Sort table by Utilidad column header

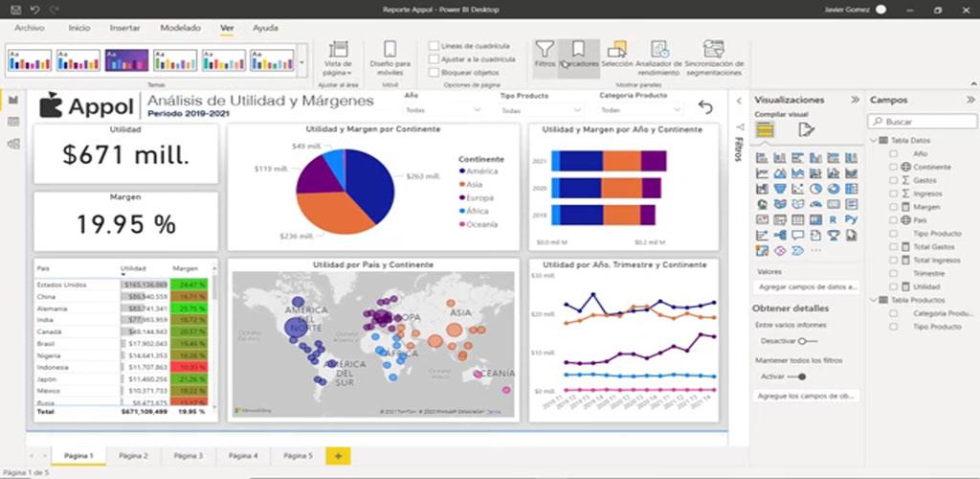click(133, 269)
